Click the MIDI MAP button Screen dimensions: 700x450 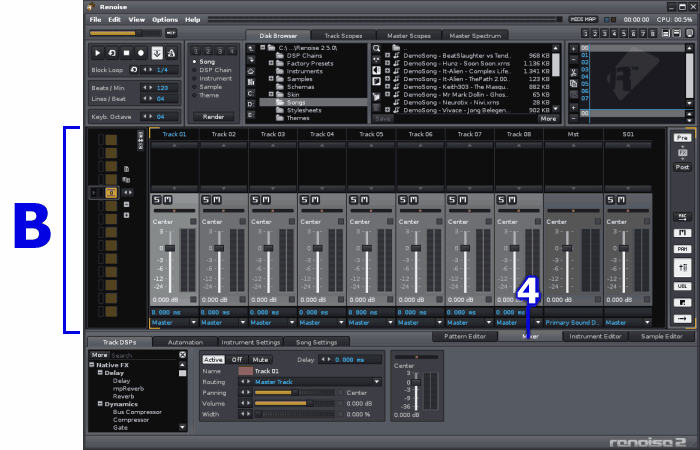pos(583,20)
